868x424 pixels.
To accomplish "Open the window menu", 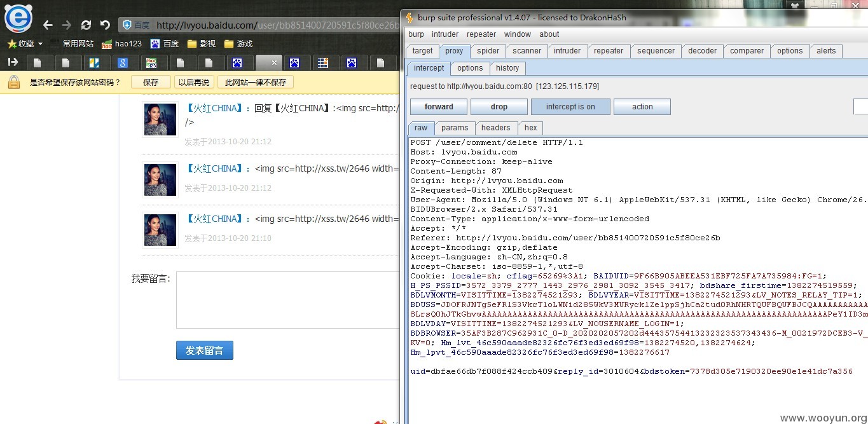I will 518,34.
